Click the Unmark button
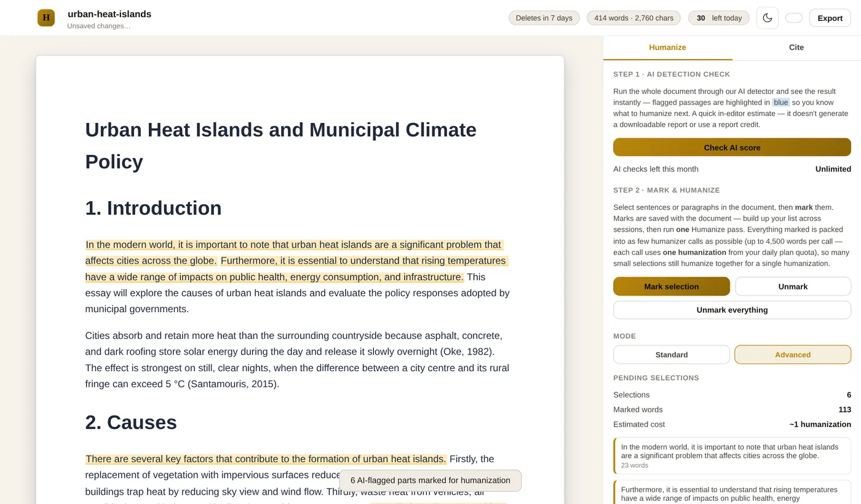This screenshot has width=861, height=504. point(793,286)
